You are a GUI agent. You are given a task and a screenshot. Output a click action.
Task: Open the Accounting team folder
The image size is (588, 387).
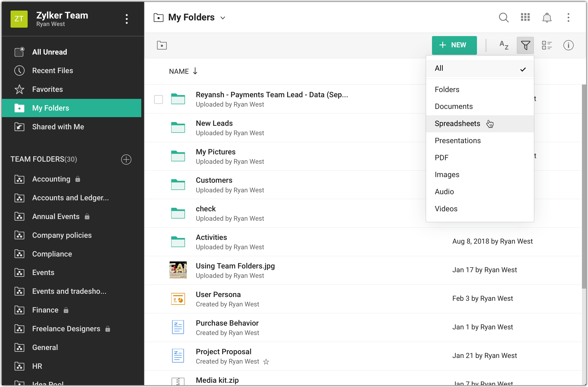click(x=51, y=179)
